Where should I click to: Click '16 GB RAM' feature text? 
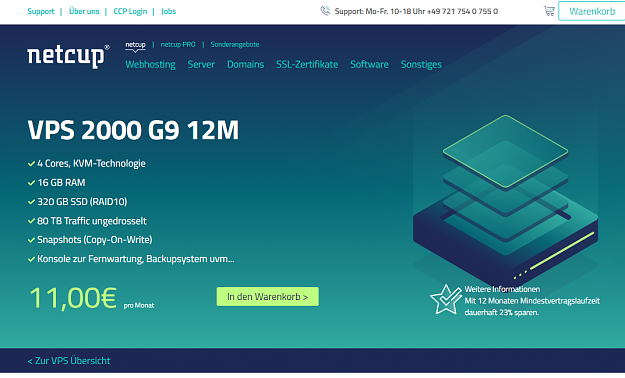[61, 183]
